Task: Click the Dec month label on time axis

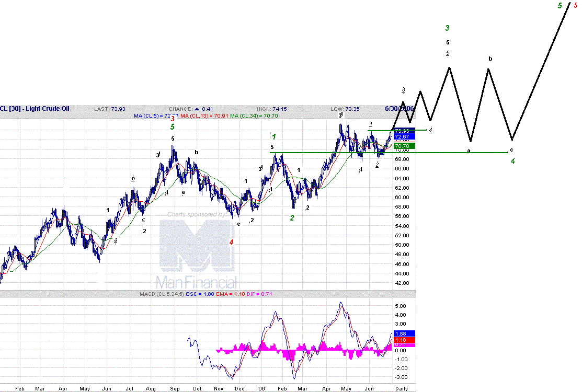Action: [240, 389]
